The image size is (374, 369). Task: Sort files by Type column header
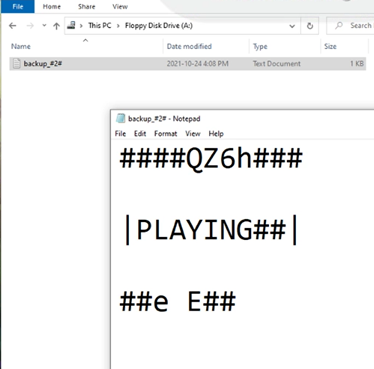260,46
